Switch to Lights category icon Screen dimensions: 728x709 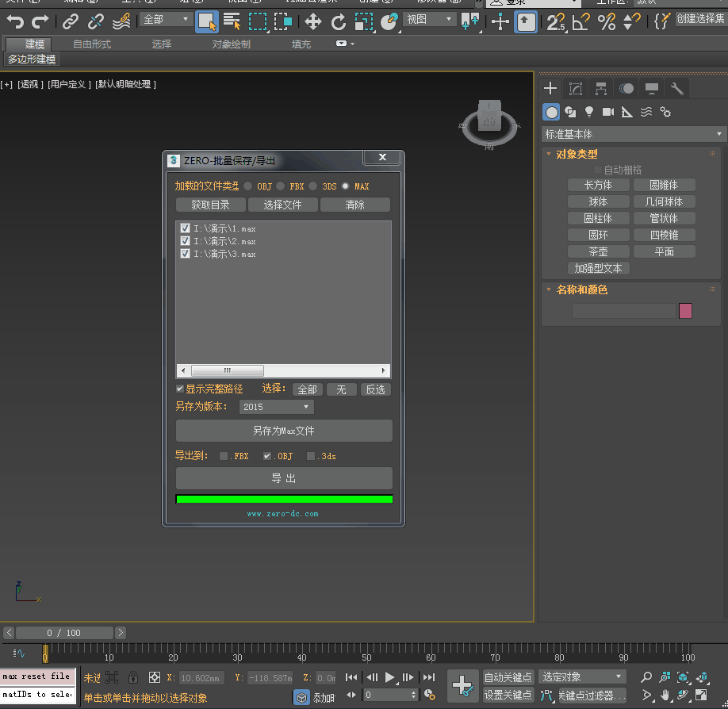[589, 112]
